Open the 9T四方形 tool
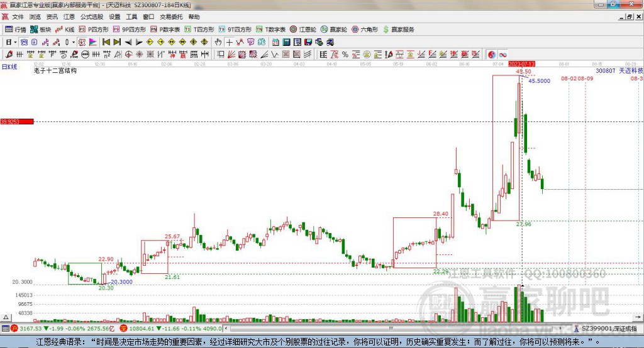The image size is (644, 348). point(235,29)
